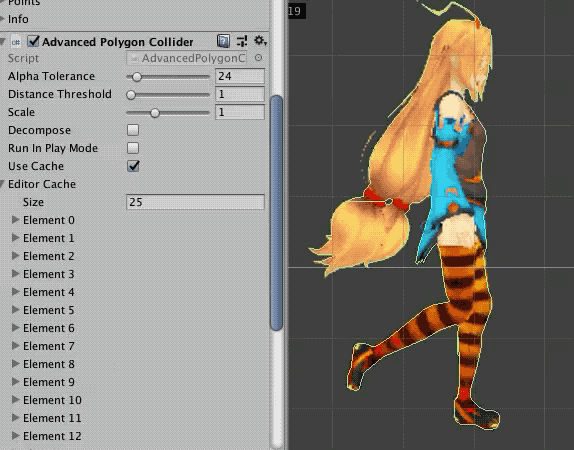Click the Run In Play Mode label
Screen dimensions: 574x450
[x=53, y=148]
